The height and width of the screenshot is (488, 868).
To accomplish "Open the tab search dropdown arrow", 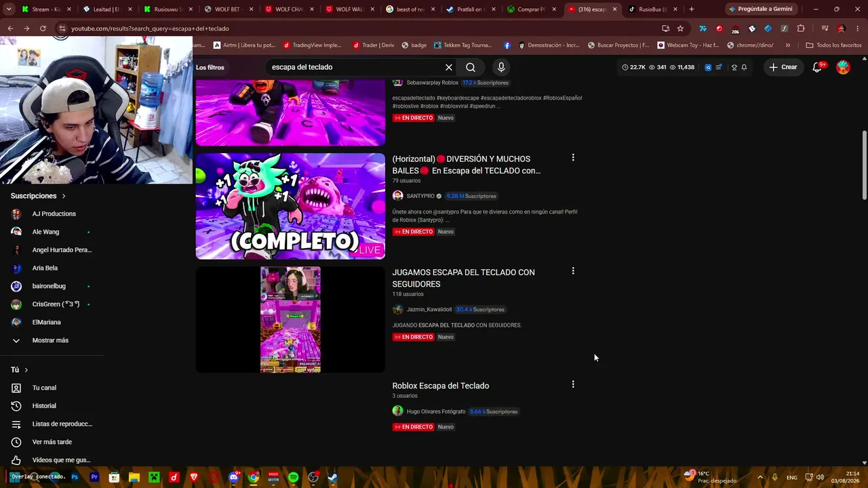I will coord(9,9).
